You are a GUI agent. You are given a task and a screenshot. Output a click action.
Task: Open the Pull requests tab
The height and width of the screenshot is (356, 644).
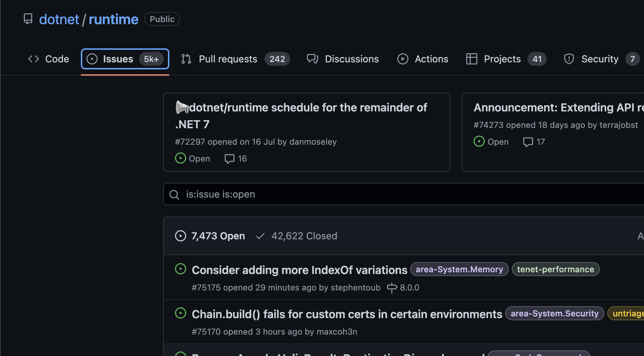click(x=236, y=59)
